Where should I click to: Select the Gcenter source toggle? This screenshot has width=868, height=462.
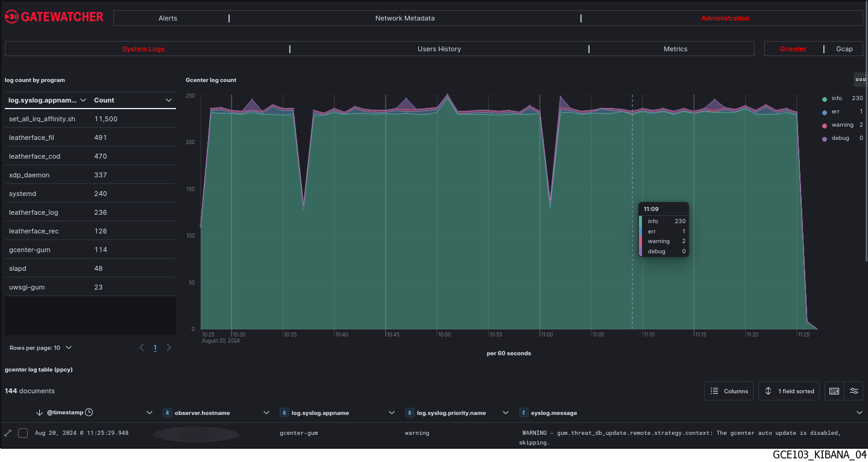point(793,49)
